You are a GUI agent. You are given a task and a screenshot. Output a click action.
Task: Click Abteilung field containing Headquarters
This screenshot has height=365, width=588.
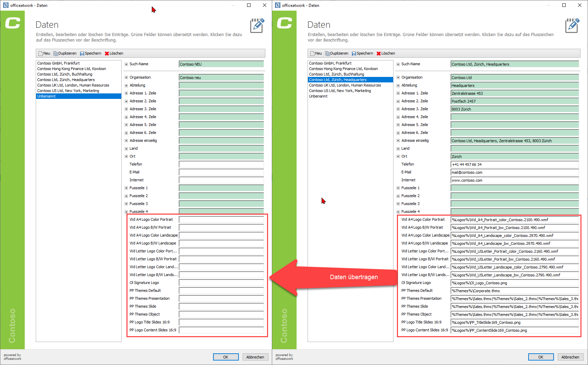click(x=515, y=85)
